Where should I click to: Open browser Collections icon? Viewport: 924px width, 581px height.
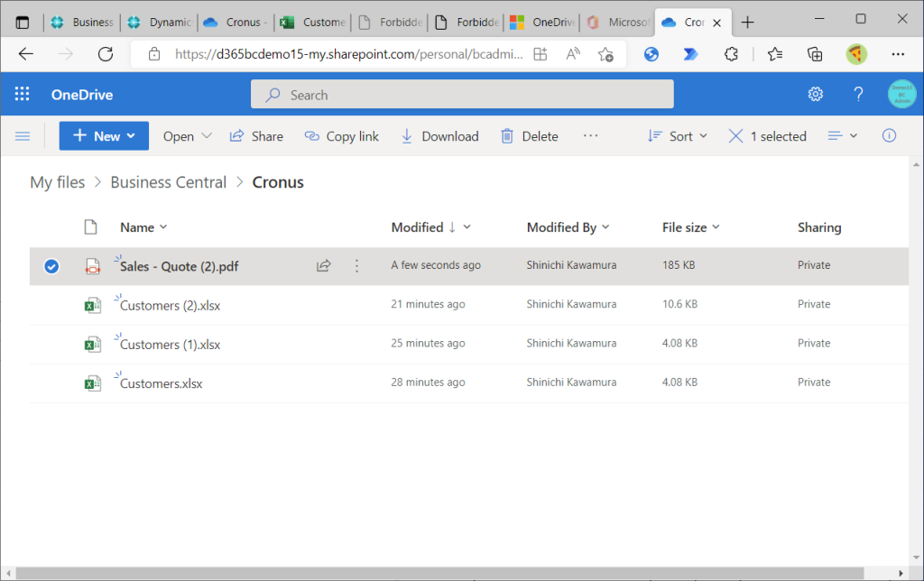coord(815,54)
